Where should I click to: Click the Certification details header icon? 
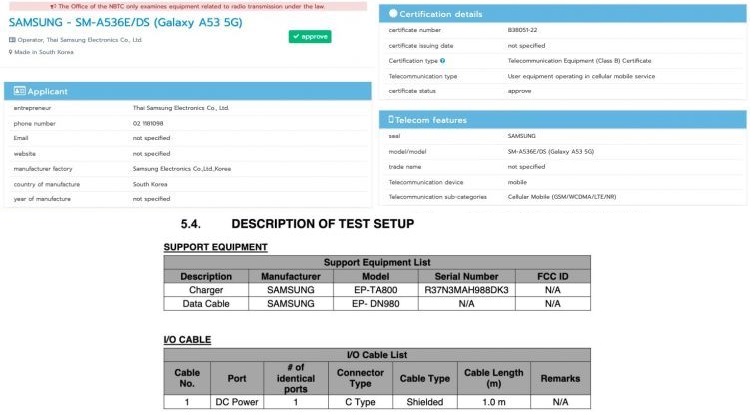391,14
